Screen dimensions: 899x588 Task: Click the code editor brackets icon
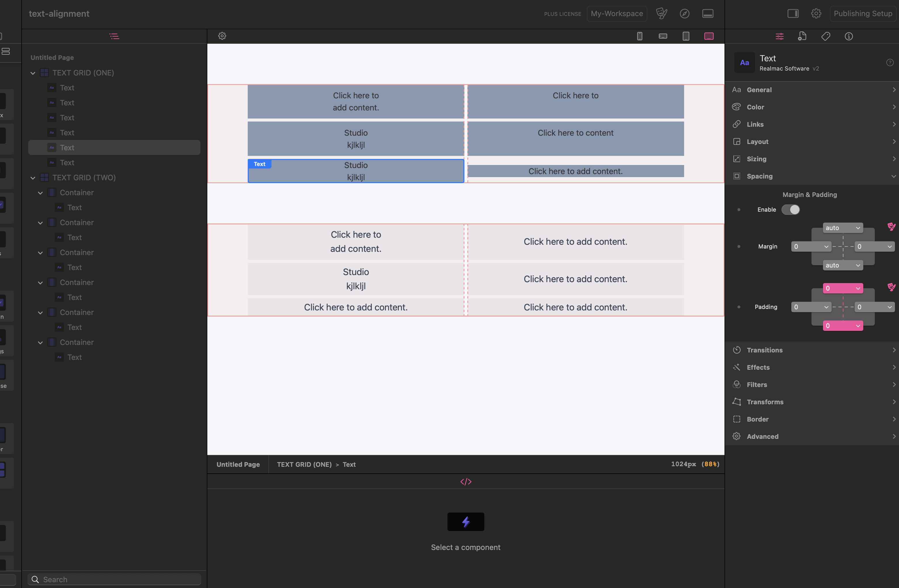466,481
